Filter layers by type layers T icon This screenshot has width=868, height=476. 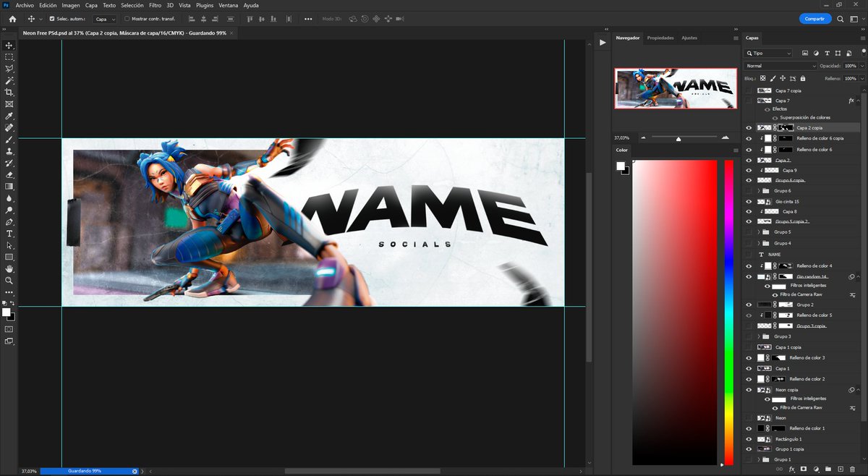(x=827, y=53)
